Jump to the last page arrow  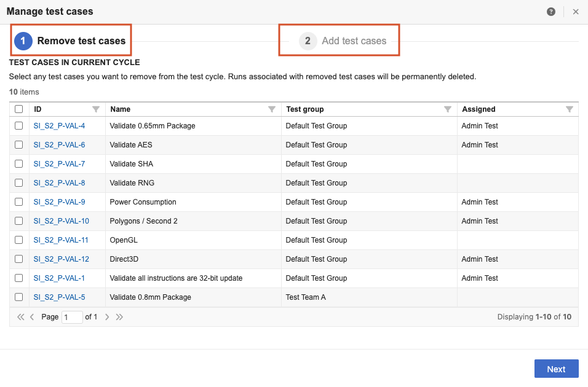point(119,317)
